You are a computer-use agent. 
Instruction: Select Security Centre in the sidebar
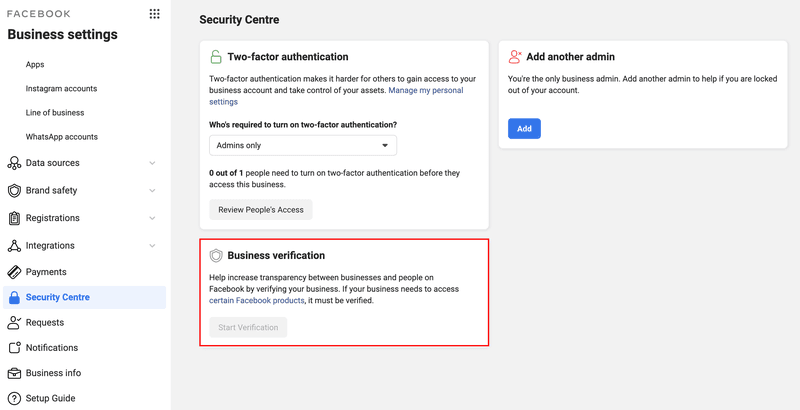84,297
